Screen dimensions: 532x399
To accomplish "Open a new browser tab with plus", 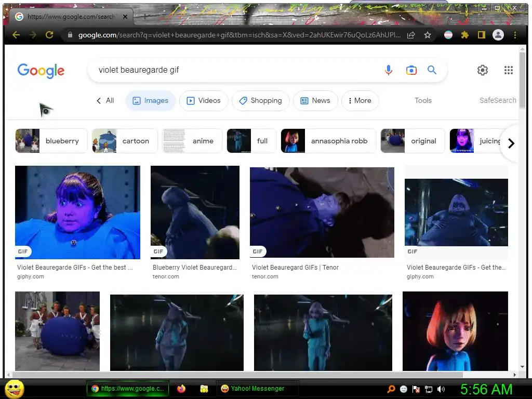I will pos(145,16).
